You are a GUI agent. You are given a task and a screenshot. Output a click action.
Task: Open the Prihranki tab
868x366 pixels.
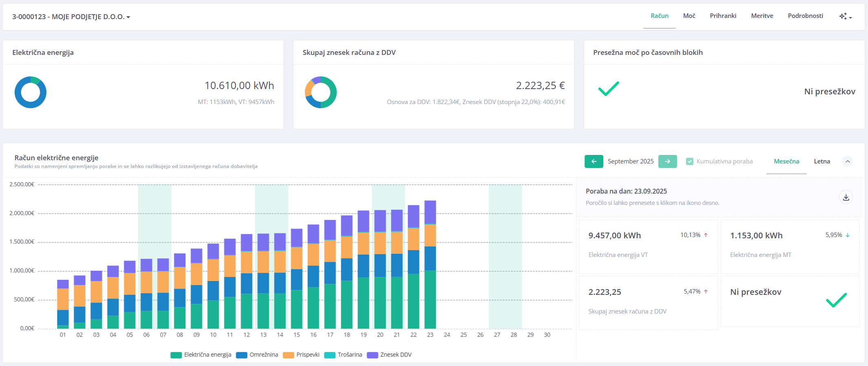[723, 16]
